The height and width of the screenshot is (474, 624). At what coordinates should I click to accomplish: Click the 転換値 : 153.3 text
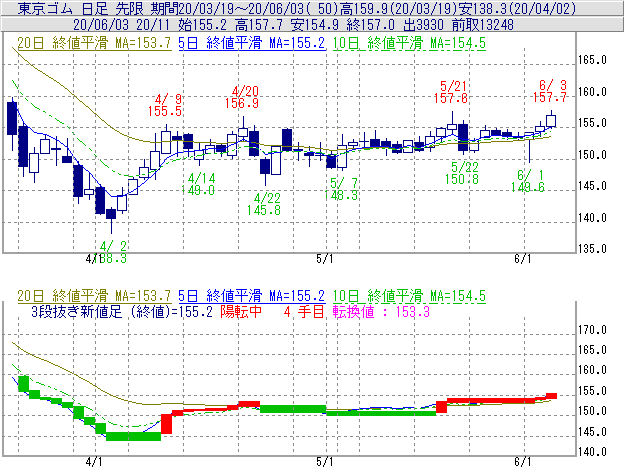coord(381,311)
